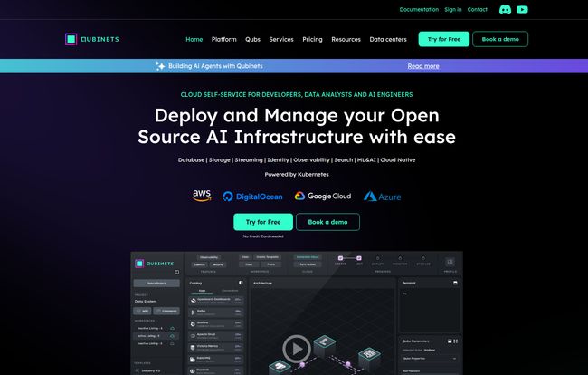Click Try for Free in the header
This screenshot has height=375, width=588.
[444, 39]
